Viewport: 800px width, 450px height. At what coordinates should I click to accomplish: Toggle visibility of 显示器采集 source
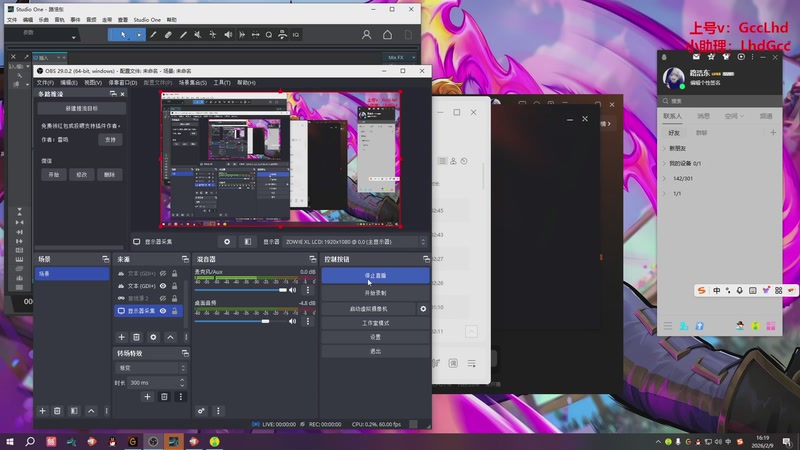[x=163, y=311]
